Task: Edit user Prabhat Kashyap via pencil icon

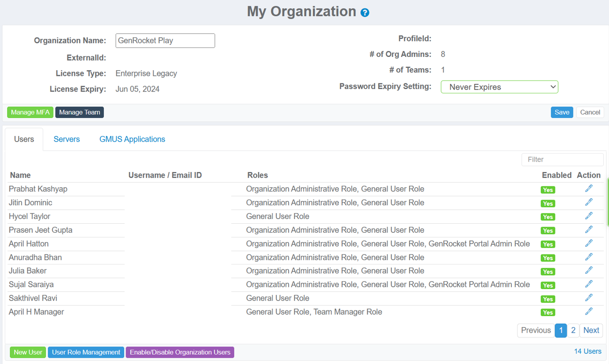Action: [x=589, y=189]
